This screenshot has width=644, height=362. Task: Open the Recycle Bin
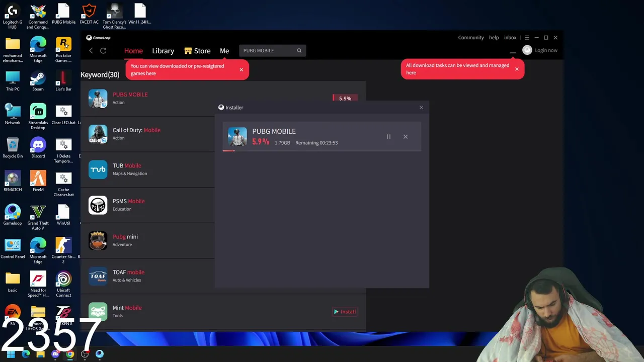coord(13,148)
